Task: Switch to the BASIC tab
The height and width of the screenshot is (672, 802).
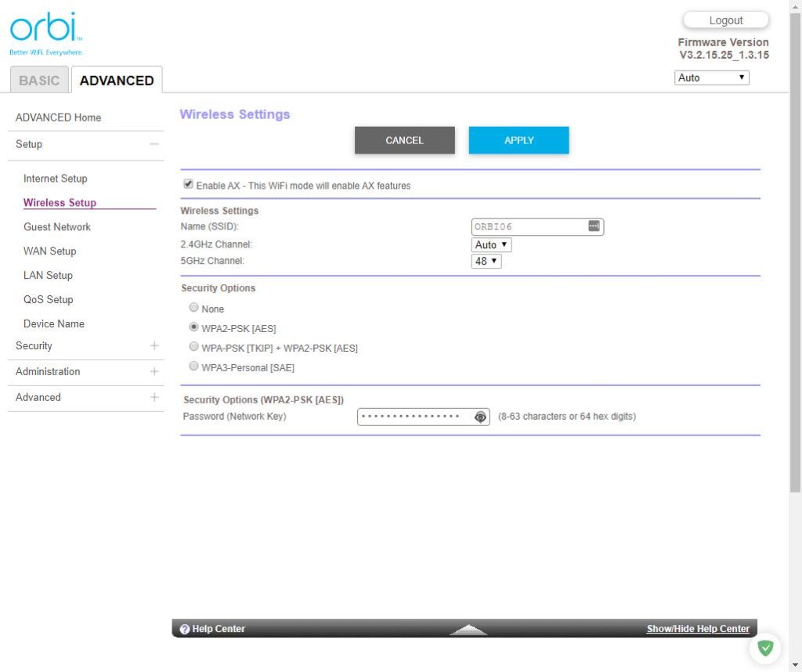Action: (39, 81)
